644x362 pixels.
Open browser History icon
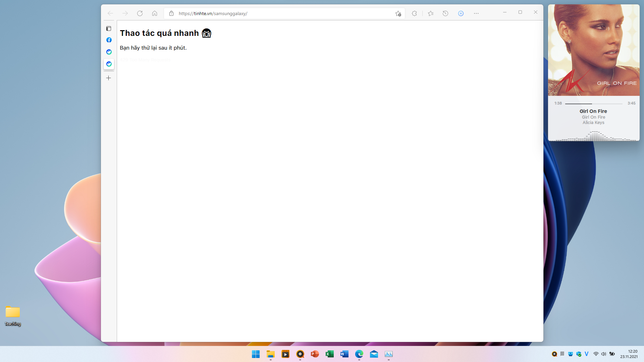tap(445, 13)
